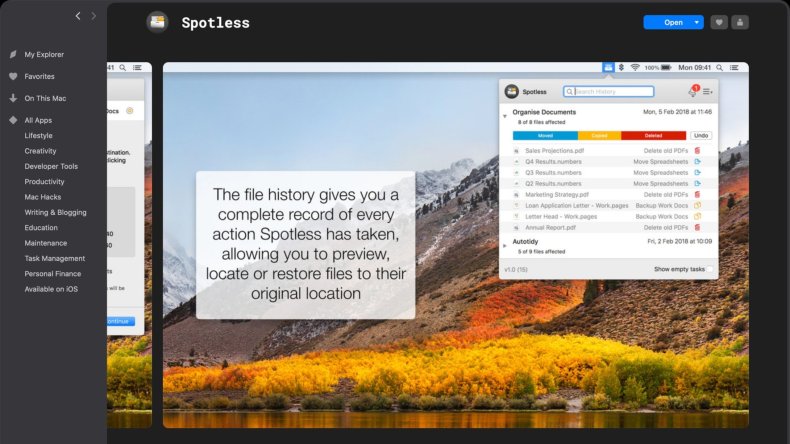Image resolution: width=790 pixels, height=444 pixels.
Task: Open Writing & Blogging category
Action: click(55, 212)
